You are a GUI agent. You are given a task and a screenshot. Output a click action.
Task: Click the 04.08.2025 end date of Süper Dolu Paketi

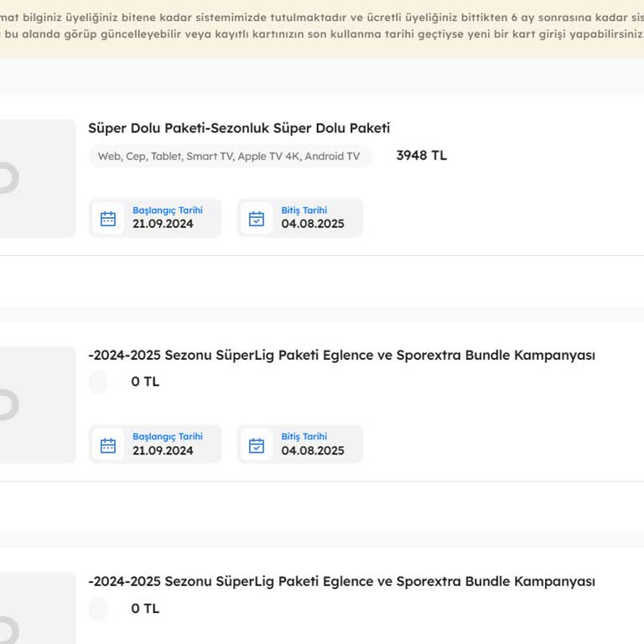coord(313,224)
